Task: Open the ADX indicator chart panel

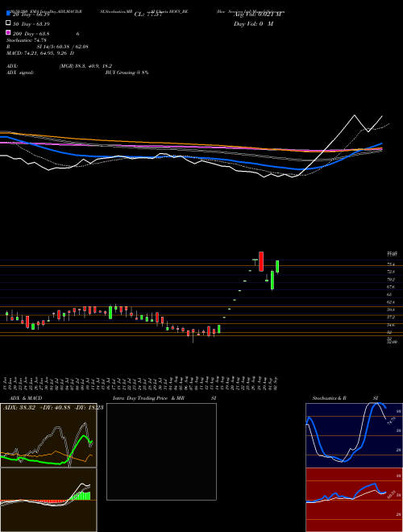Action: pyautogui.click(x=48, y=435)
